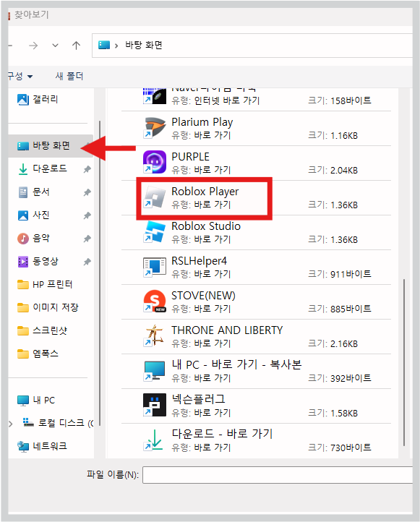Click the 갤러리 icon in sidebar
Image resolution: width=420 pixels, height=522 pixels.
(x=23, y=99)
